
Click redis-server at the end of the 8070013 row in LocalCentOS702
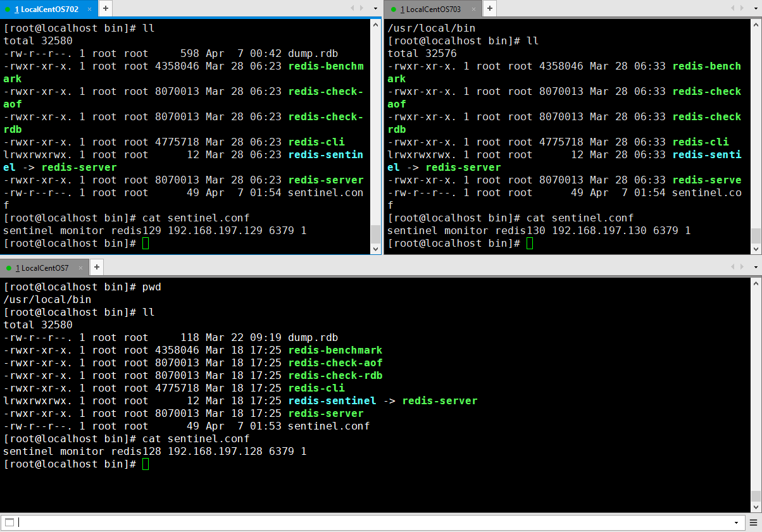326,180
